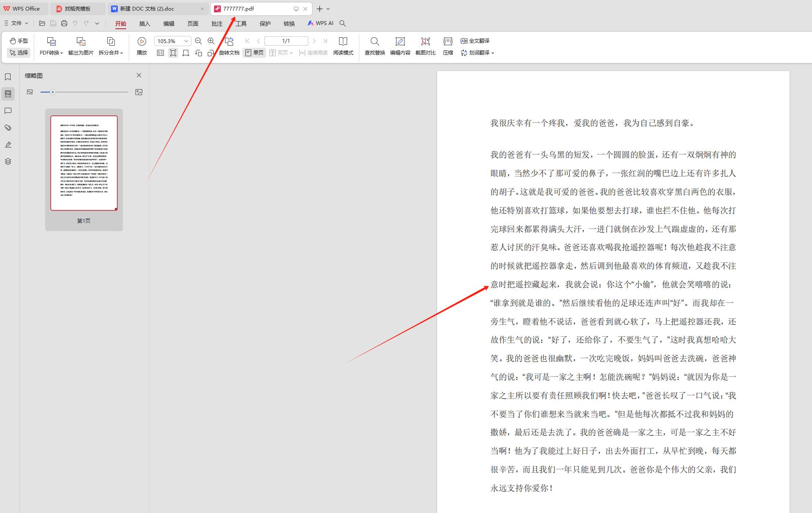Set view to actual size 1:1
The width and height of the screenshot is (812, 513).
160,53
